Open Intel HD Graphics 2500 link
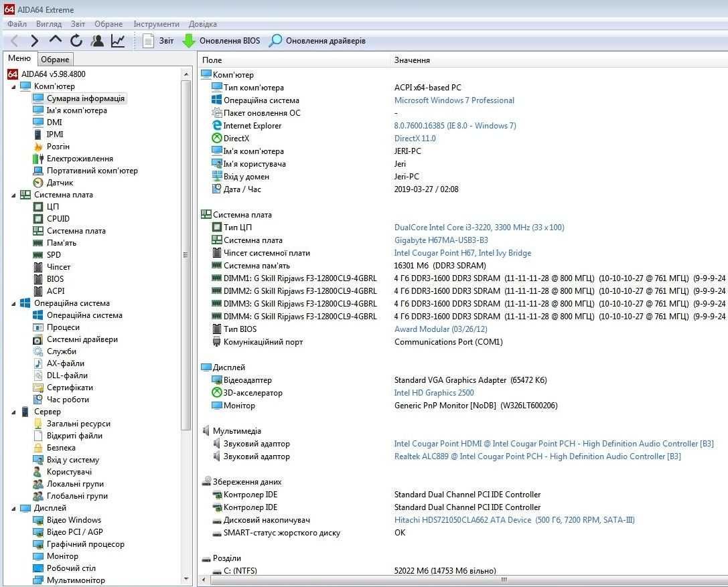This screenshot has height=587, width=728. click(434, 393)
